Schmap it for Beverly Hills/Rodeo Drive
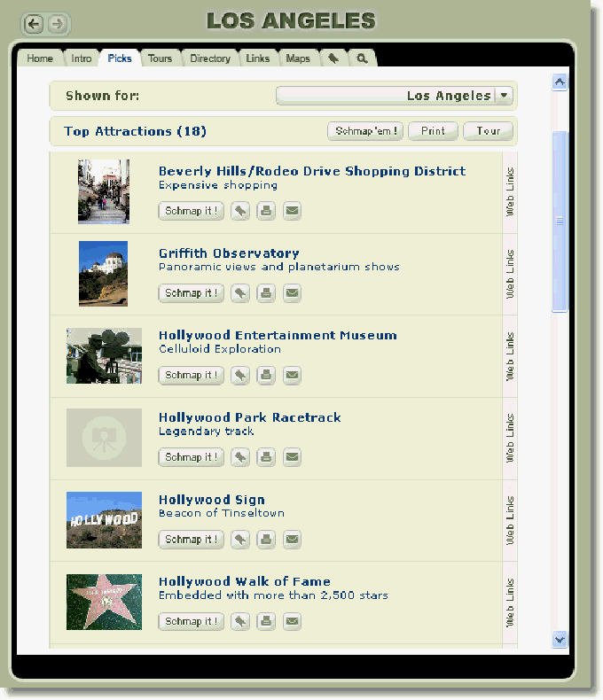The height and width of the screenshot is (700, 603). [192, 211]
